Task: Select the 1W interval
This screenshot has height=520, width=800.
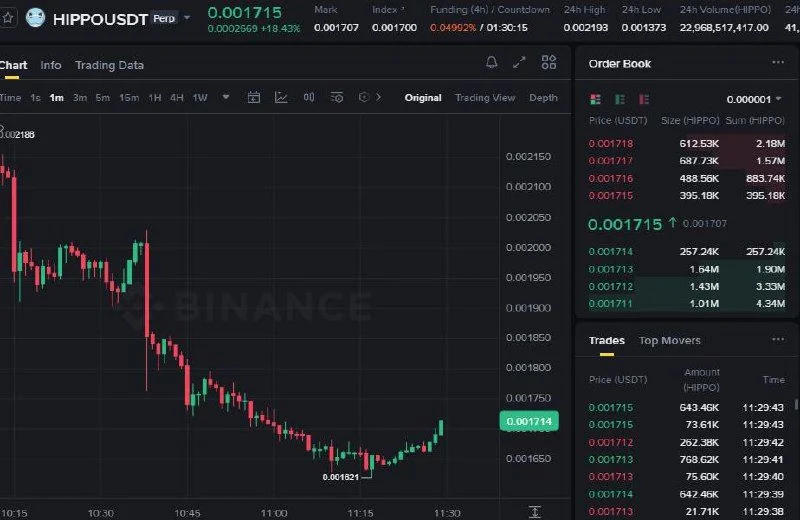Action: [200, 97]
